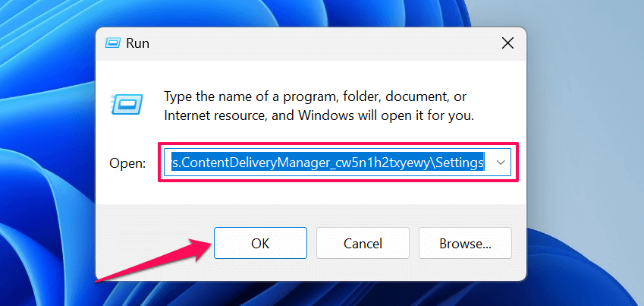Screen dimensions: 644x306
Task: Click the "Internet resource" description line
Action: (x=319, y=116)
